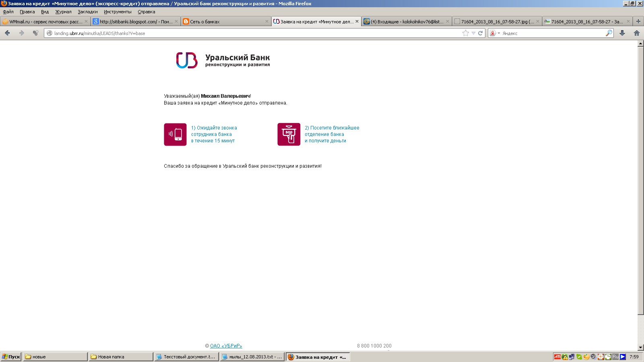Open the Файл menu
The image size is (644, 362).
pos(8,12)
